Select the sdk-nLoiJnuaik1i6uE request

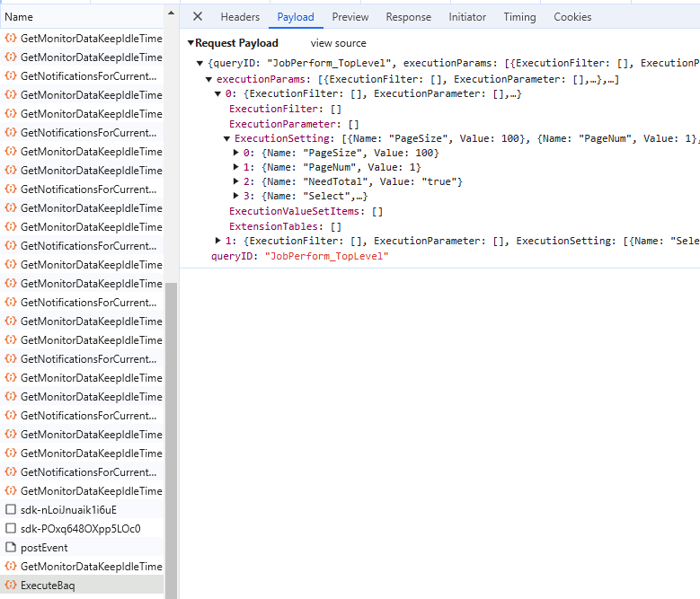pyautogui.click(x=82, y=509)
